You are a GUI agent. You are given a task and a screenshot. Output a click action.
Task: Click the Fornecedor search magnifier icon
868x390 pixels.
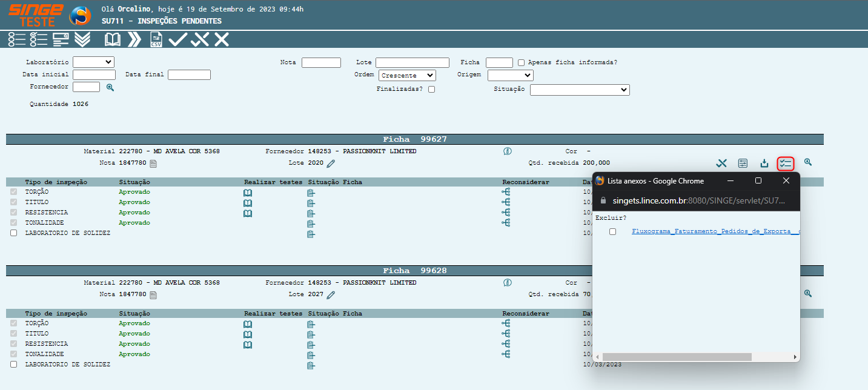tap(110, 87)
